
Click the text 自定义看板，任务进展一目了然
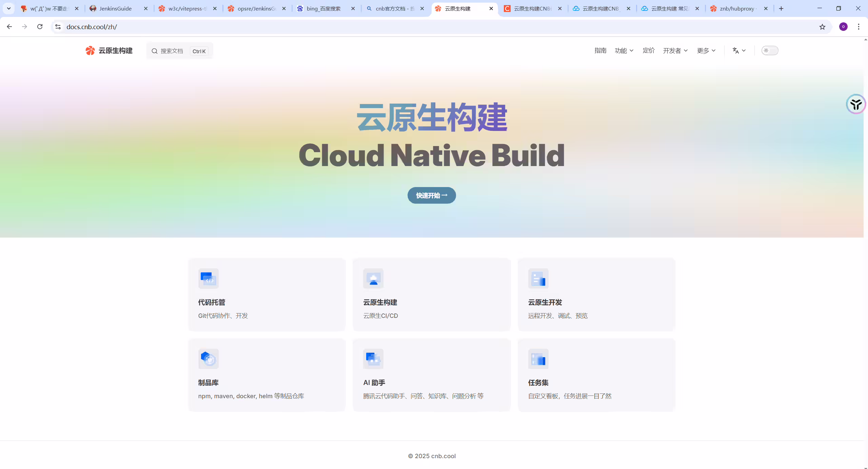570,396
